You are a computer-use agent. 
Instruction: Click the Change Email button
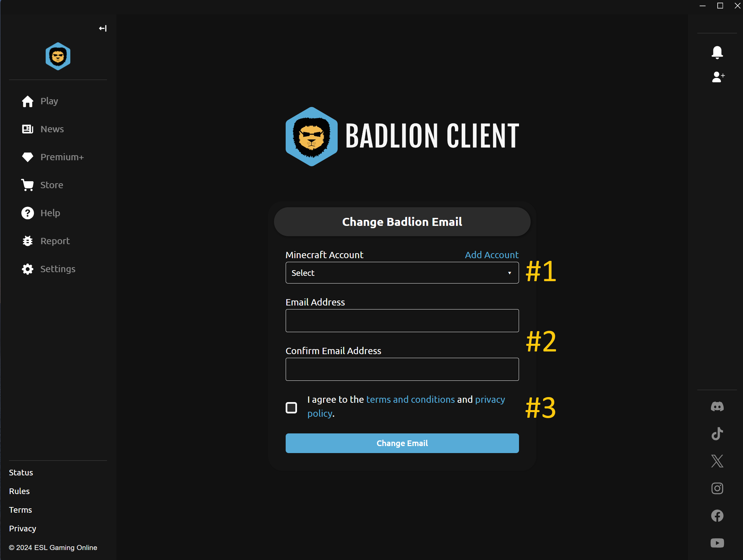402,443
